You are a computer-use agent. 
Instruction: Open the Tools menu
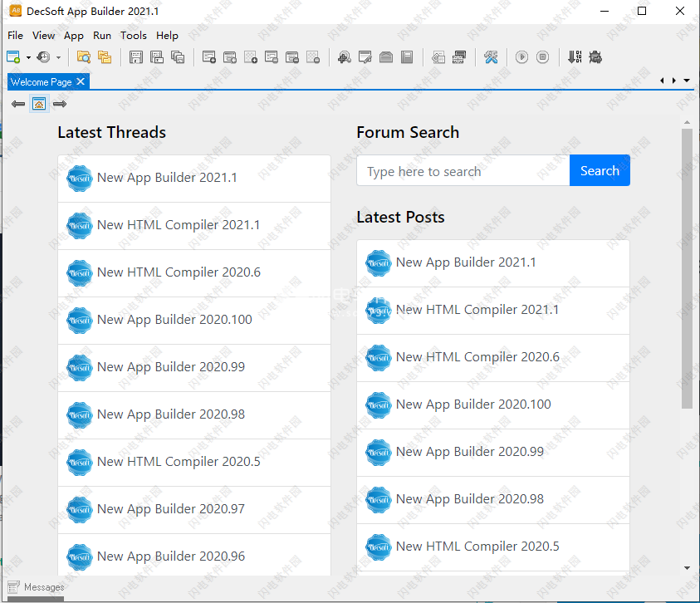(134, 35)
